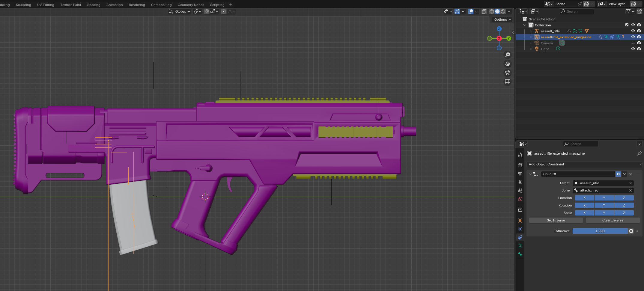Image resolution: width=644 pixels, height=291 pixels.
Task: Toggle visibility of the assault_rifle object
Action: coord(633,31)
